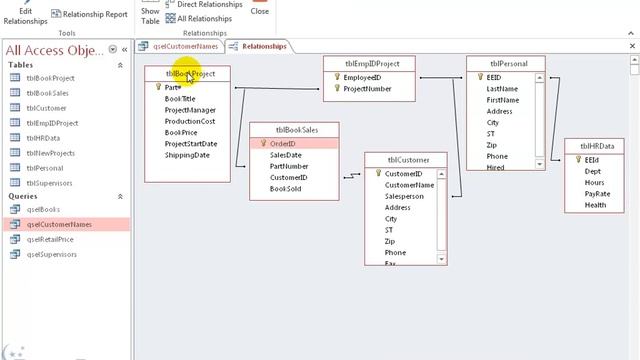Click the Direct Relationships button
640x360 pixels.
(204, 4)
